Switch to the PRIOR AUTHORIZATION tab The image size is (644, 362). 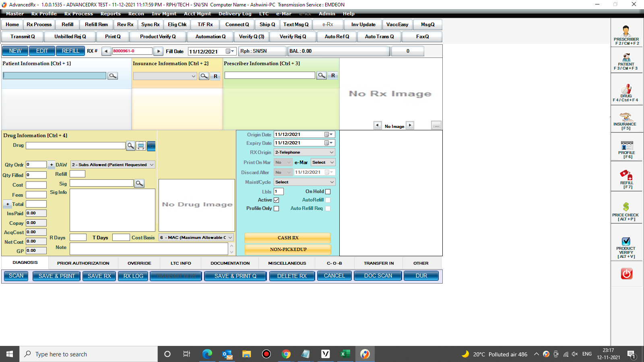[83, 263]
